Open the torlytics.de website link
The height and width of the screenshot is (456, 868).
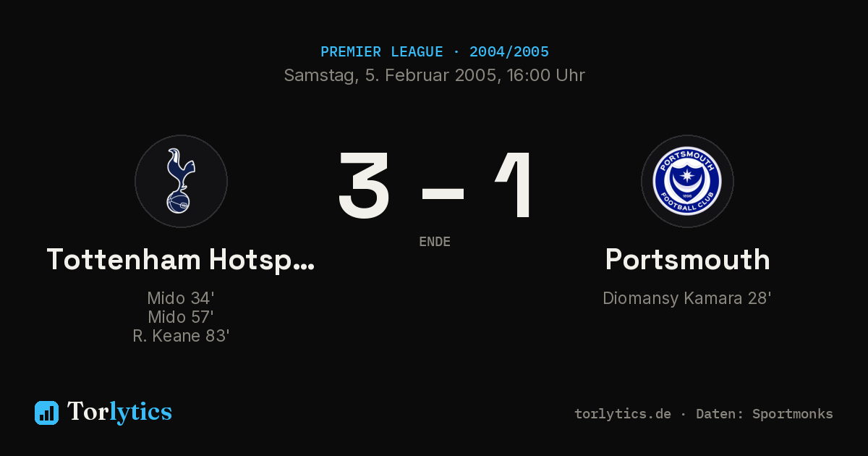coord(623,414)
